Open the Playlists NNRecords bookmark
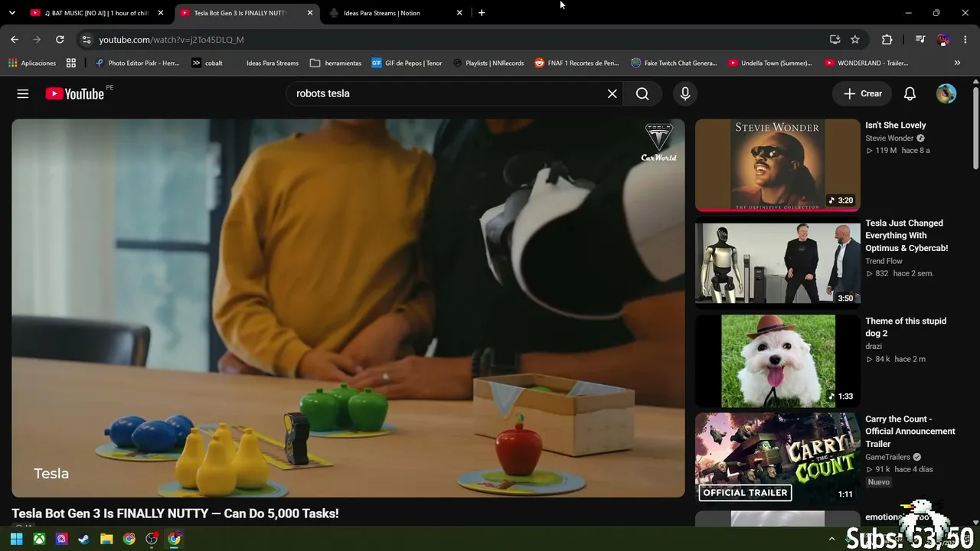This screenshot has width=980, height=551. pyautogui.click(x=488, y=63)
